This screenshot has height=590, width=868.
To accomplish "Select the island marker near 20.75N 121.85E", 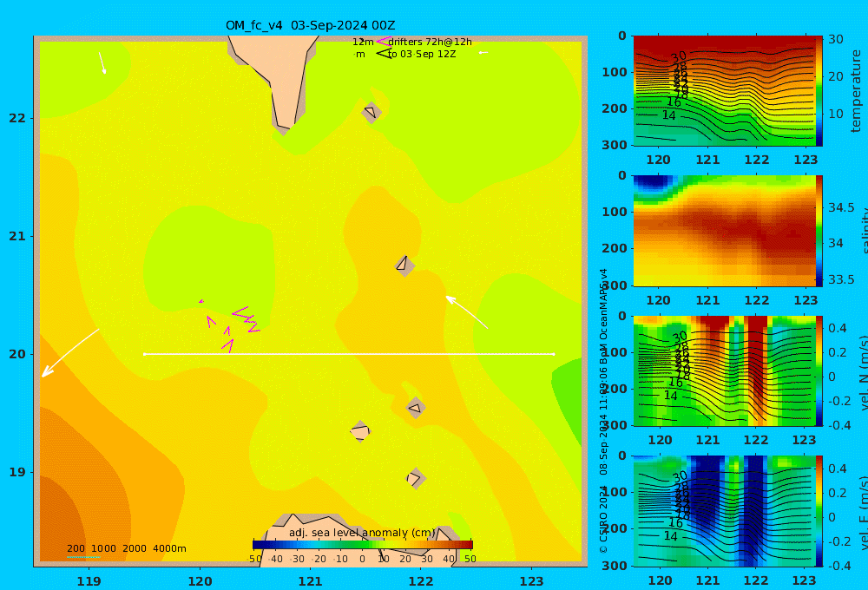I will (x=404, y=265).
